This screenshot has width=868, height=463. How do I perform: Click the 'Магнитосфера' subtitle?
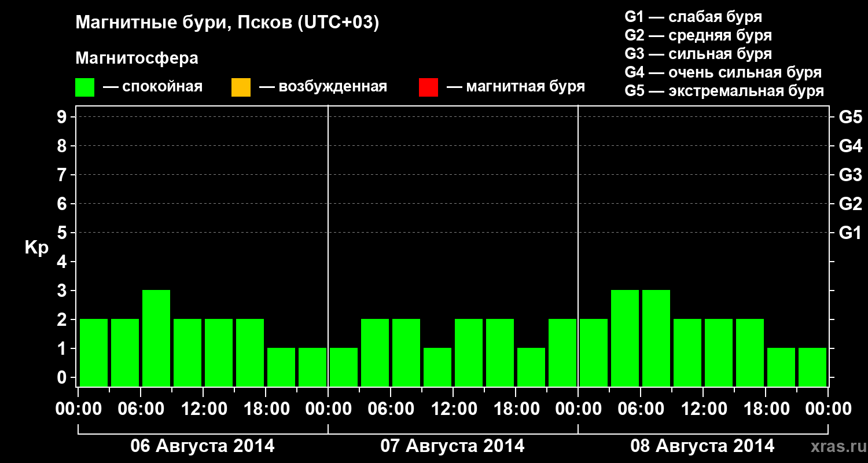tap(137, 58)
